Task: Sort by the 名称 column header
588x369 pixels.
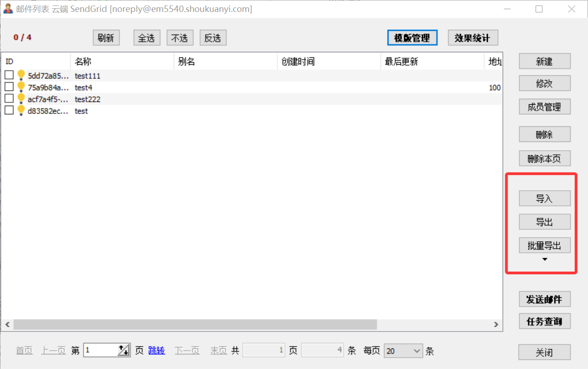Action: pos(122,62)
